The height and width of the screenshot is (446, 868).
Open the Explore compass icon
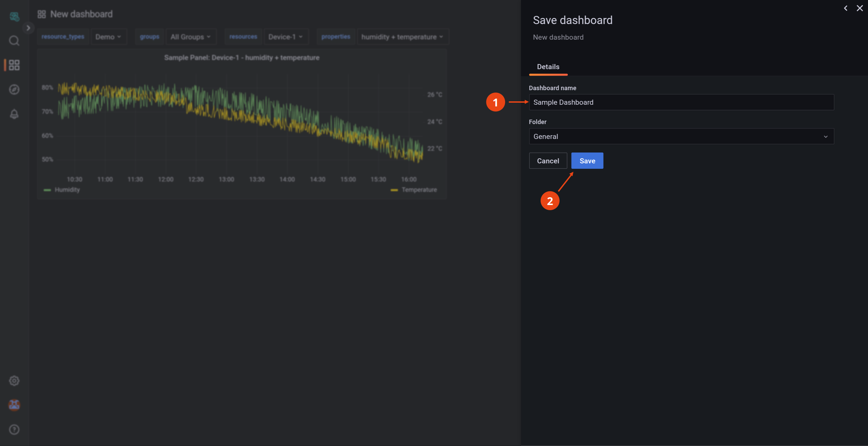coord(14,89)
